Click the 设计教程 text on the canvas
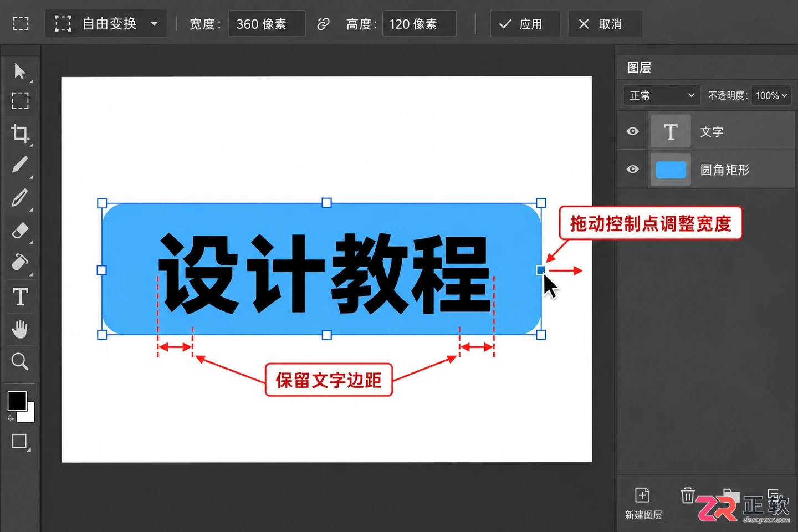 pos(325,274)
